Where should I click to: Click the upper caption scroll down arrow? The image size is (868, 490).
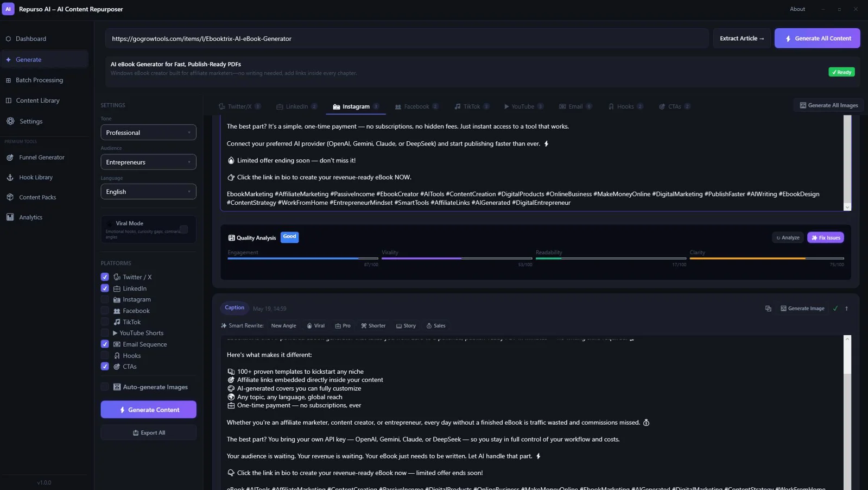tap(847, 207)
